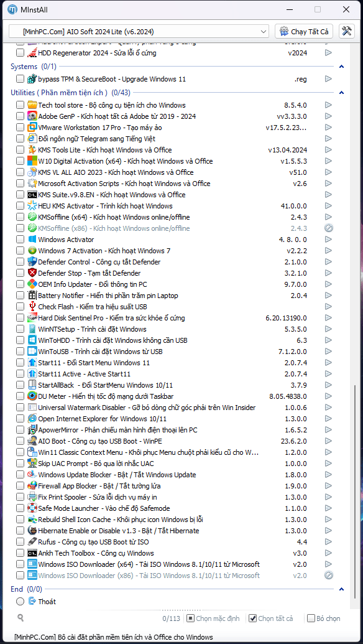Click the Tech tool store folder icon

point(32,105)
